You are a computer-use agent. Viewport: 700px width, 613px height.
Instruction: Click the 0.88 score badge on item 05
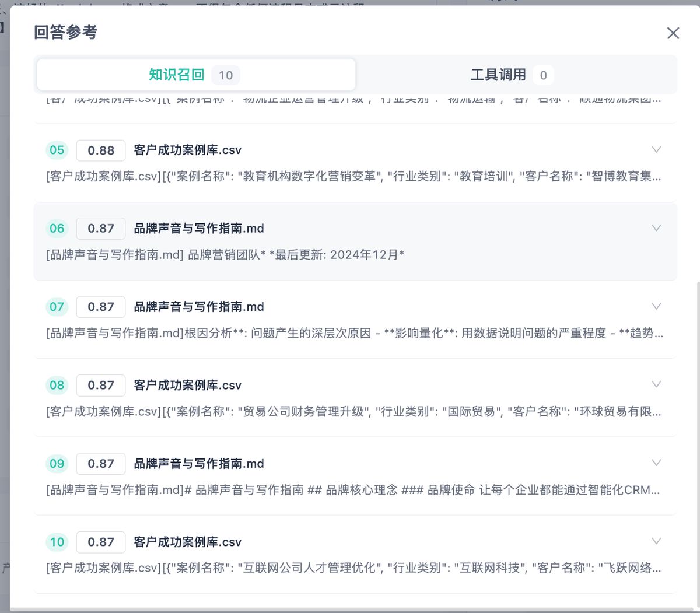(x=100, y=150)
